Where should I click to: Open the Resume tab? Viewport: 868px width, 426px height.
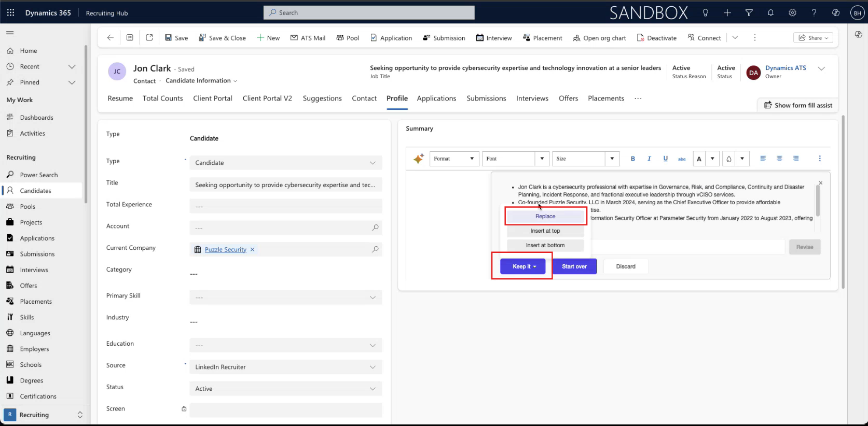point(120,98)
